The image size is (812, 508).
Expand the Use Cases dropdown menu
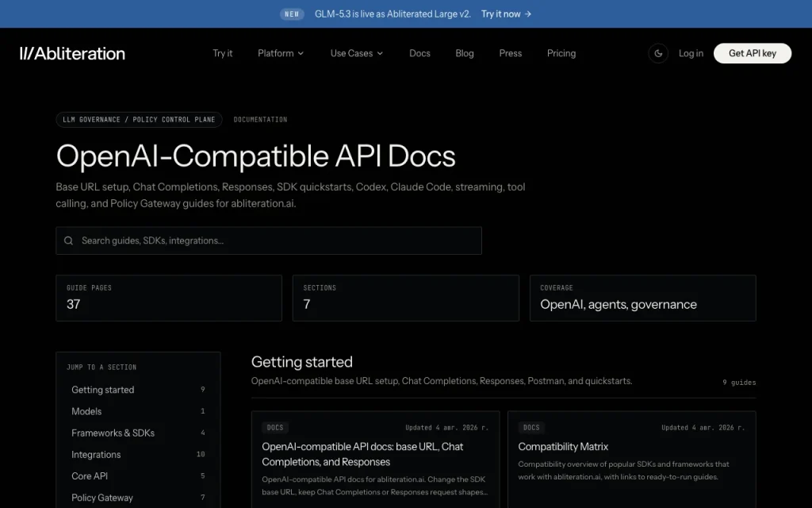[356, 53]
